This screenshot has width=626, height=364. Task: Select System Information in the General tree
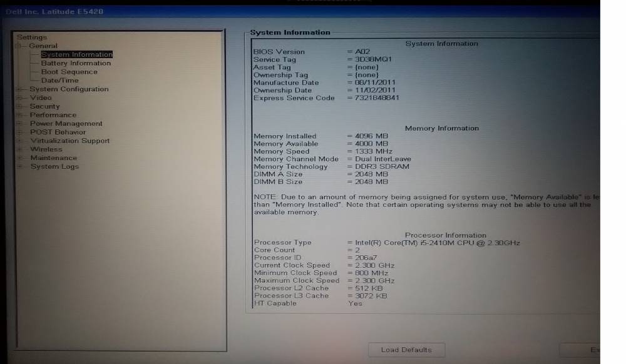[76, 54]
